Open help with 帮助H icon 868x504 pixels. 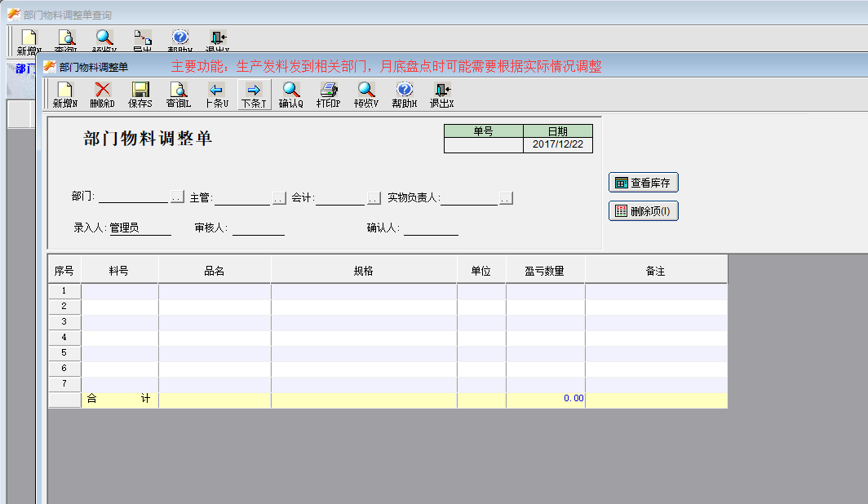[x=404, y=95]
